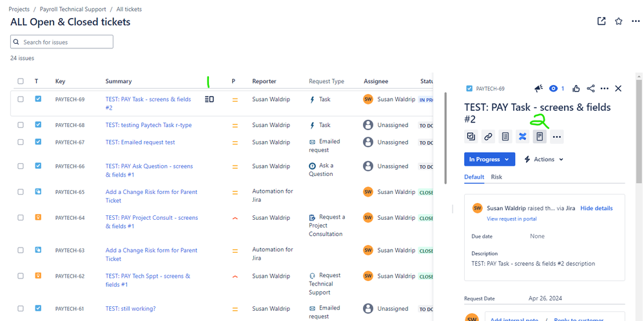The height and width of the screenshot is (321, 644).
Task: Click the feedback megaphone icon
Action: tap(538, 88)
